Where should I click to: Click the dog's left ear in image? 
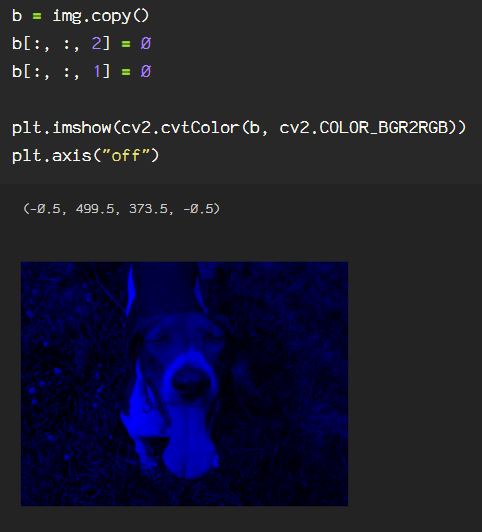click(131, 291)
